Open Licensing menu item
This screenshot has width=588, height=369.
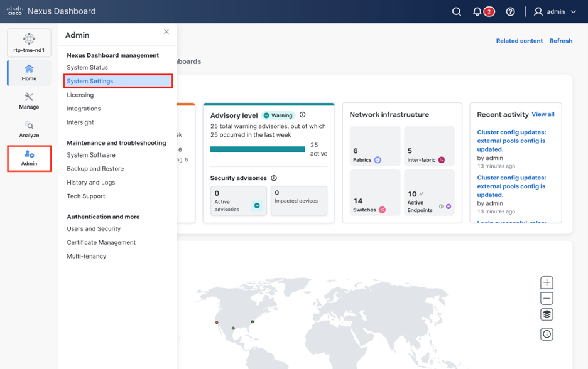click(x=80, y=95)
